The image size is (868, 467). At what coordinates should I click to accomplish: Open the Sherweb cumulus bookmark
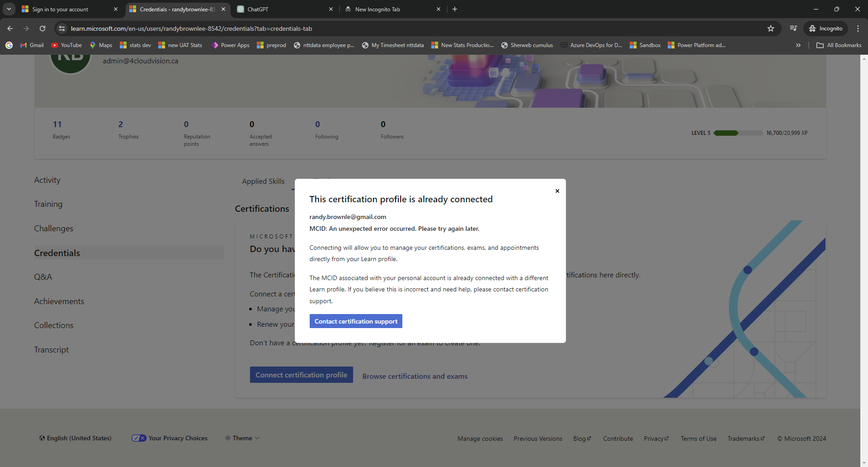(x=527, y=45)
